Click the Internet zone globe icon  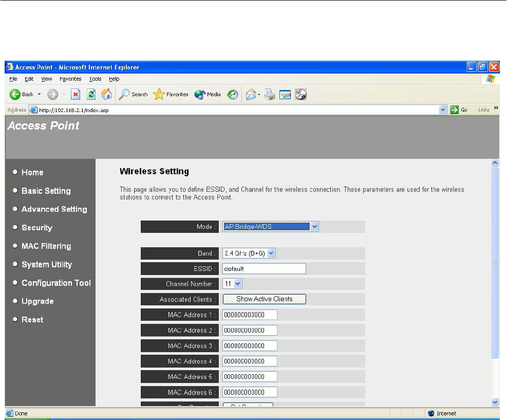coord(430,413)
